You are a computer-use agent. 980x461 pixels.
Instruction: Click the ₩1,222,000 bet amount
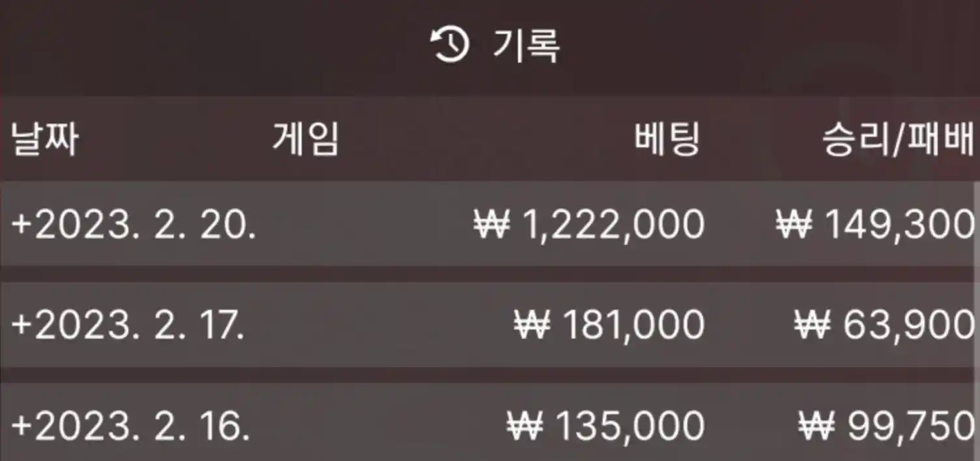click(589, 225)
